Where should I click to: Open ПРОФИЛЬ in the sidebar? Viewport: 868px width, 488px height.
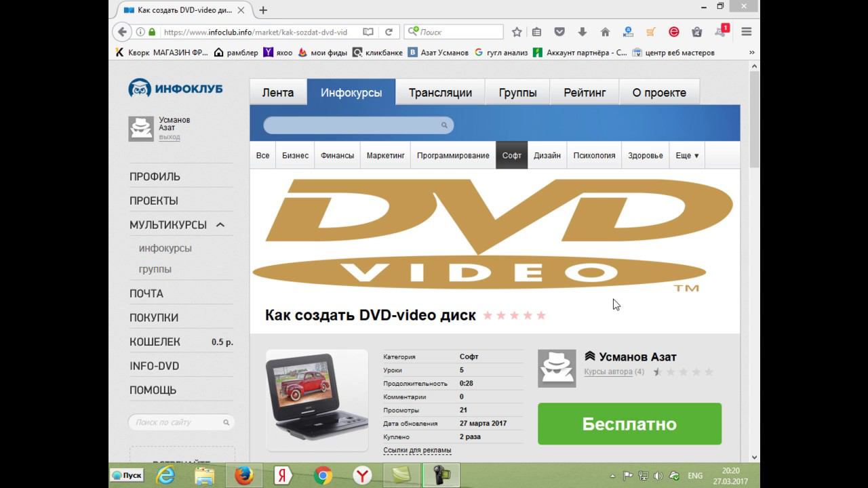pyautogui.click(x=155, y=176)
